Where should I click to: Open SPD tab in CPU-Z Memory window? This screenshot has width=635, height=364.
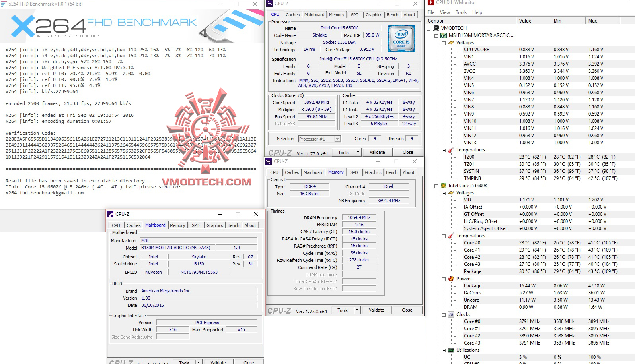click(x=354, y=172)
